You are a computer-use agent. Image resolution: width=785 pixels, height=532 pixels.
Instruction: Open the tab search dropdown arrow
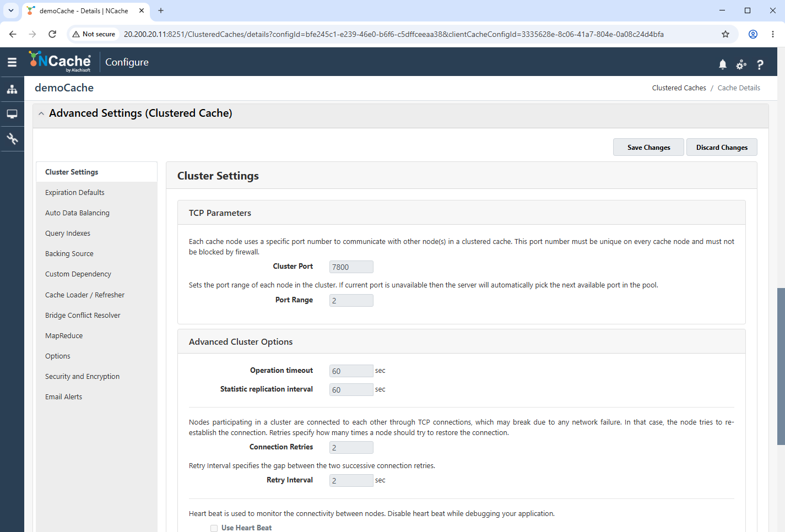(x=11, y=10)
